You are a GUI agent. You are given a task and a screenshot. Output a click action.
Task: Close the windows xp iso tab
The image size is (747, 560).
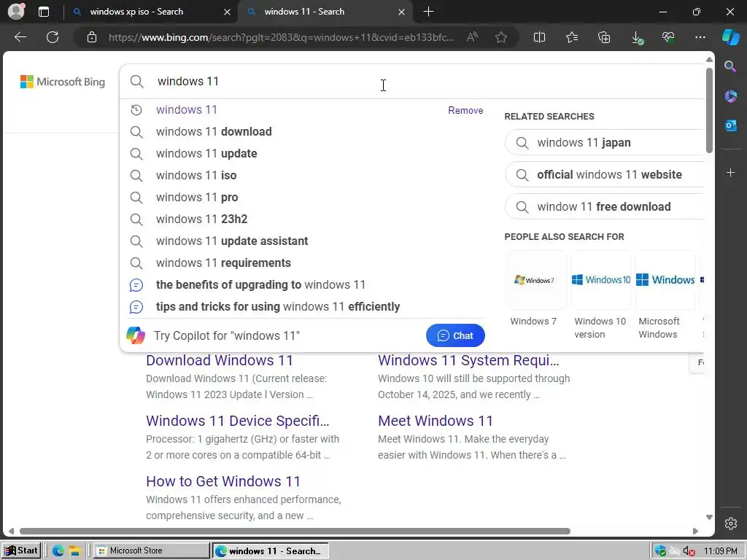coord(228,12)
